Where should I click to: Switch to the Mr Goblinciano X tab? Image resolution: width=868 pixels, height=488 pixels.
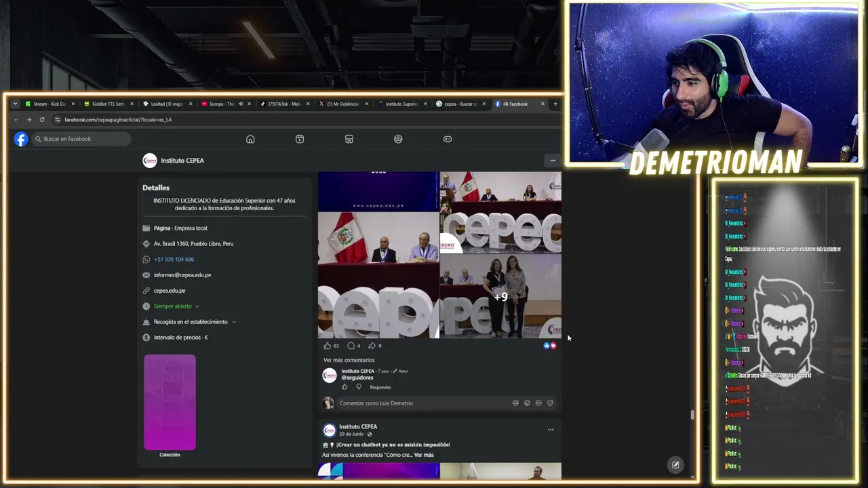coord(344,104)
